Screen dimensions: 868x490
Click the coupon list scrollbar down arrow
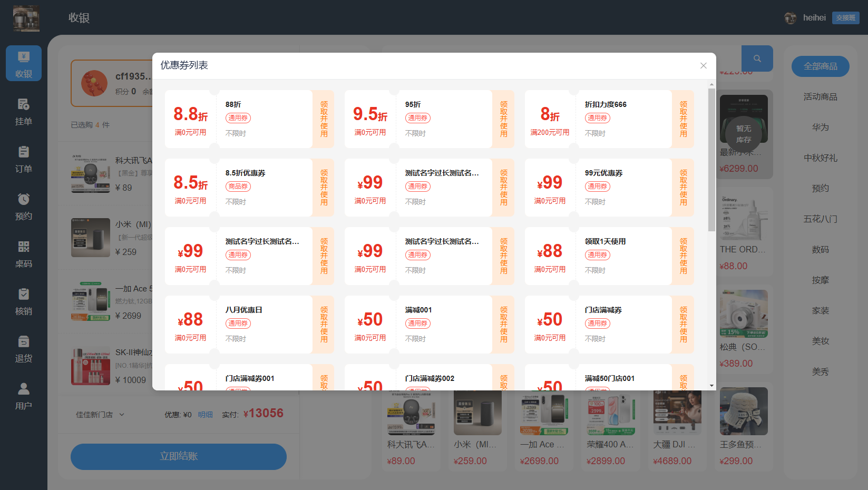[711, 386]
